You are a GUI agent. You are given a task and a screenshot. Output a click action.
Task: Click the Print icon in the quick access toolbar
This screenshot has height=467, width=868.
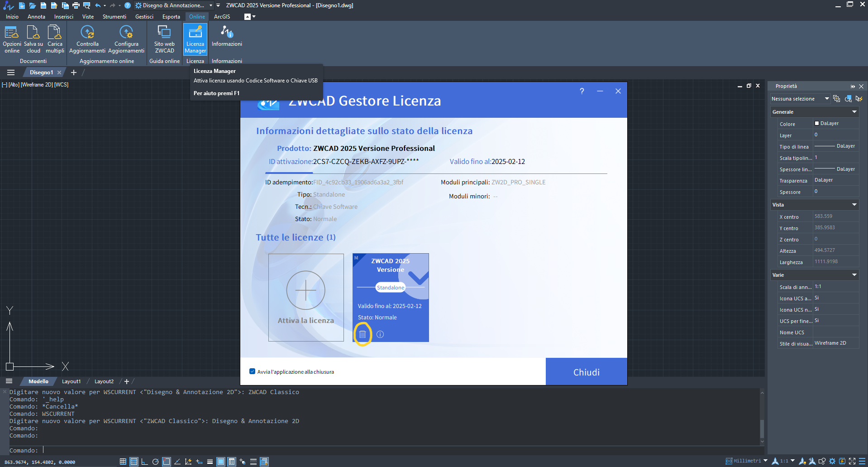(x=76, y=5)
